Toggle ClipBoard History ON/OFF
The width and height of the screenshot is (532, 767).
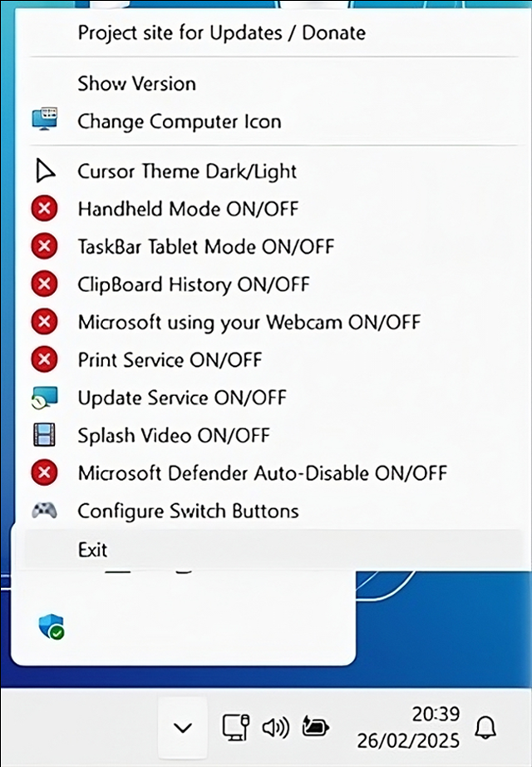[193, 285]
